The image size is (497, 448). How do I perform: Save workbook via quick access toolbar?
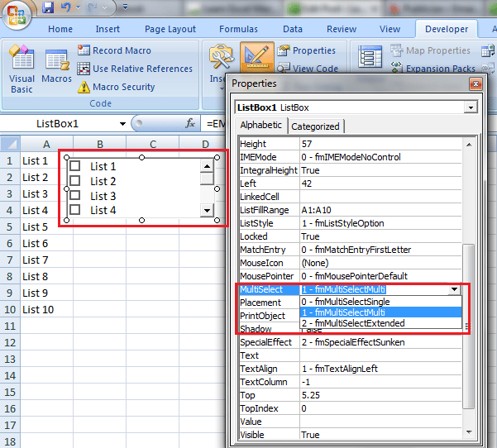pyautogui.click(x=48, y=7)
